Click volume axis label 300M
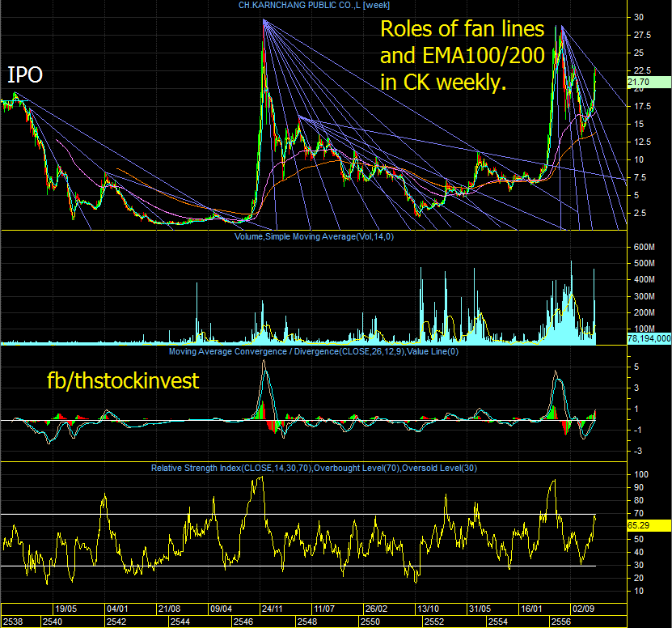 644,296
